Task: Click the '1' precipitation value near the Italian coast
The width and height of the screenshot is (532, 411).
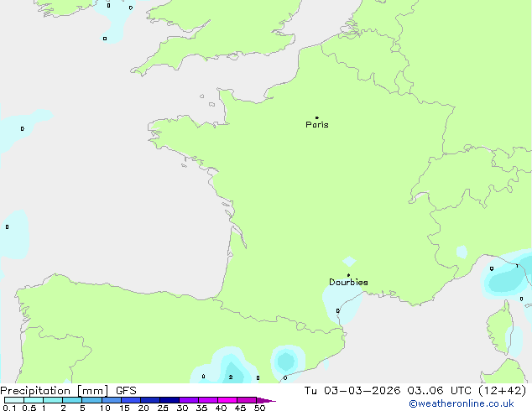Action: pos(517,266)
